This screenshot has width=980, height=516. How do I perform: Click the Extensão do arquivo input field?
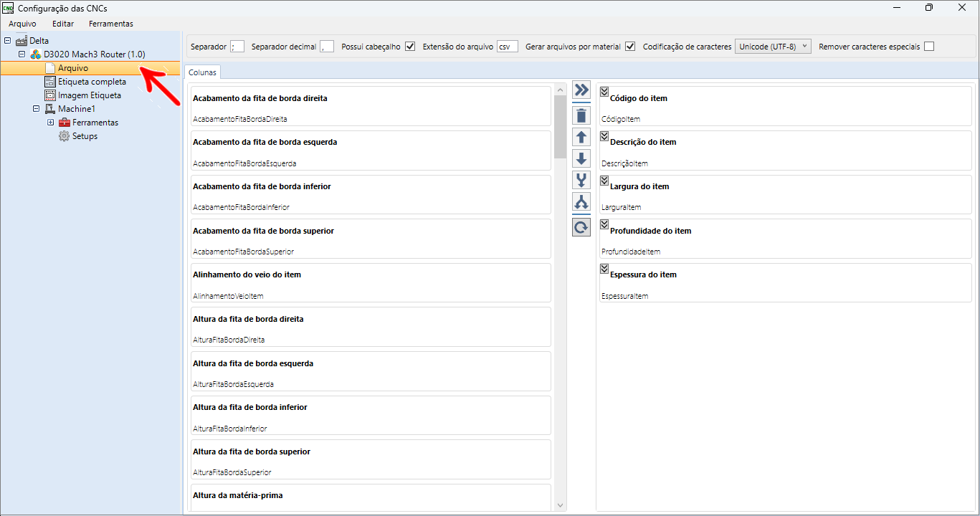pyautogui.click(x=508, y=47)
